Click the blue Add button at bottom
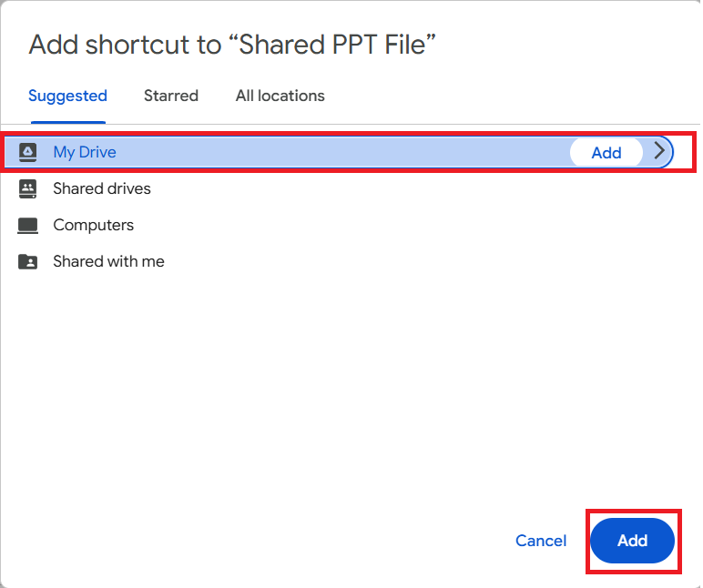This screenshot has width=703, height=588. (x=632, y=541)
